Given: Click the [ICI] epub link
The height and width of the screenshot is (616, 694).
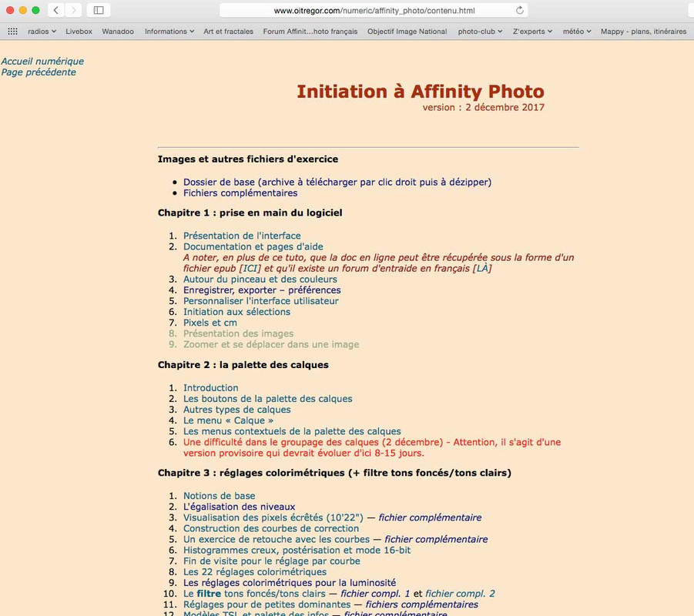Looking at the screenshot, I should pyautogui.click(x=250, y=268).
